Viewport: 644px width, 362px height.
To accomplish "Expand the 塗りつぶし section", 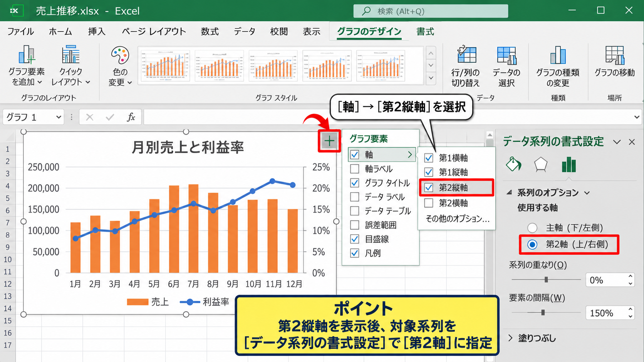I will coord(510,338).
